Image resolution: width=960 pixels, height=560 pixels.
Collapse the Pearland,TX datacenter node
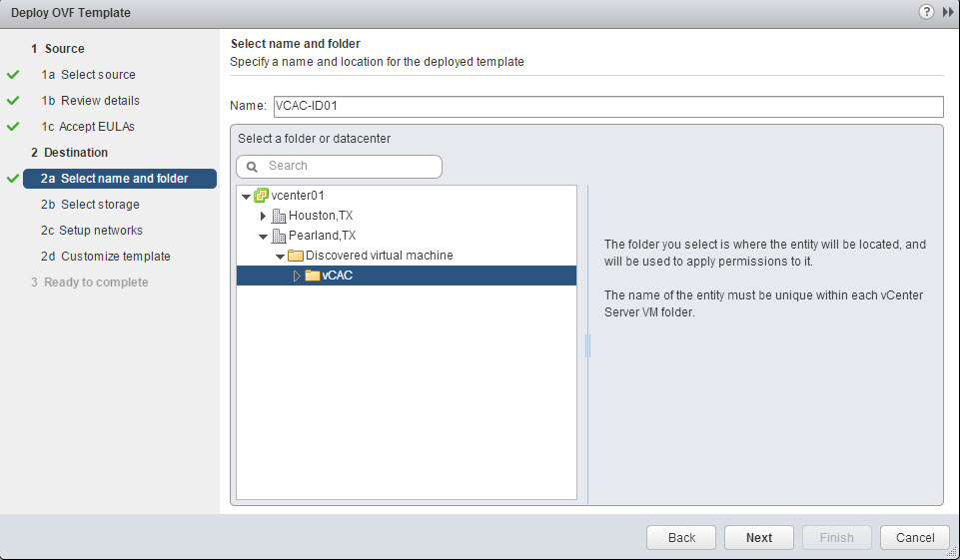click(x=264, y=237)
